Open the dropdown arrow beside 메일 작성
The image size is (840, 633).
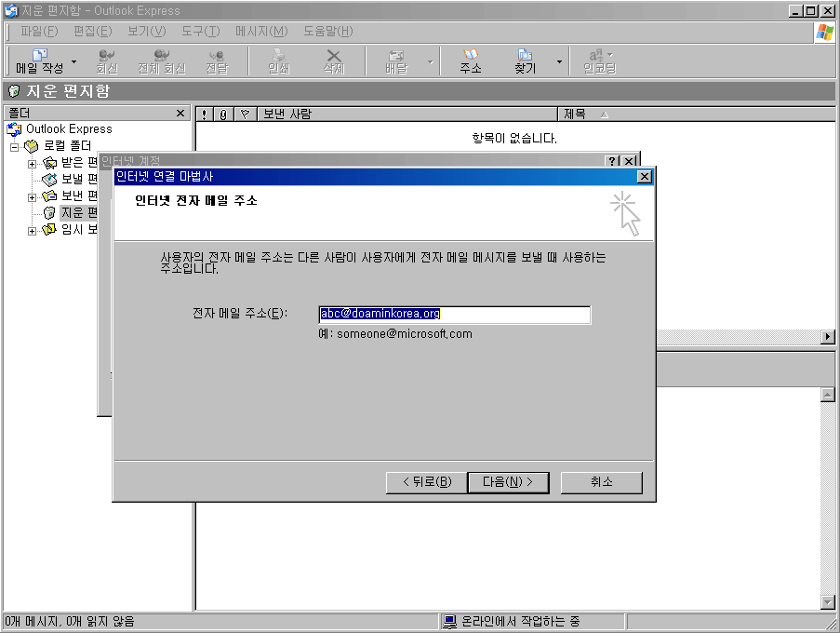pos(73,61)
